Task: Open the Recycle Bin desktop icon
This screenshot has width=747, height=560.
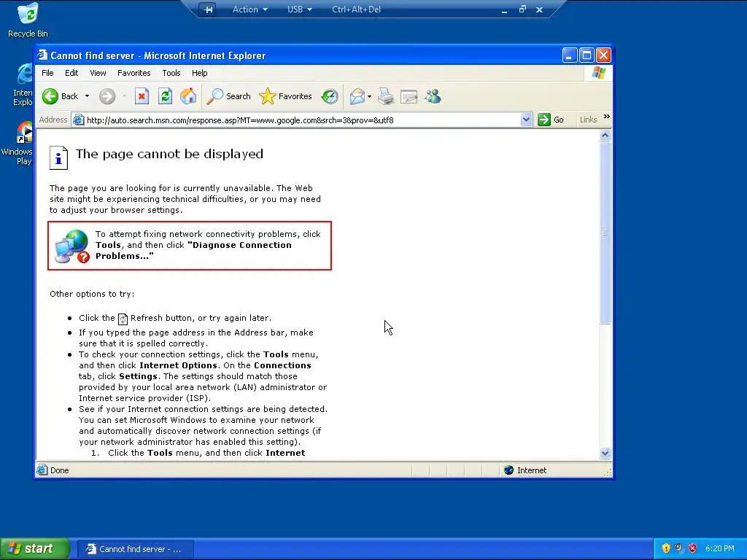Action: [28, 21]
